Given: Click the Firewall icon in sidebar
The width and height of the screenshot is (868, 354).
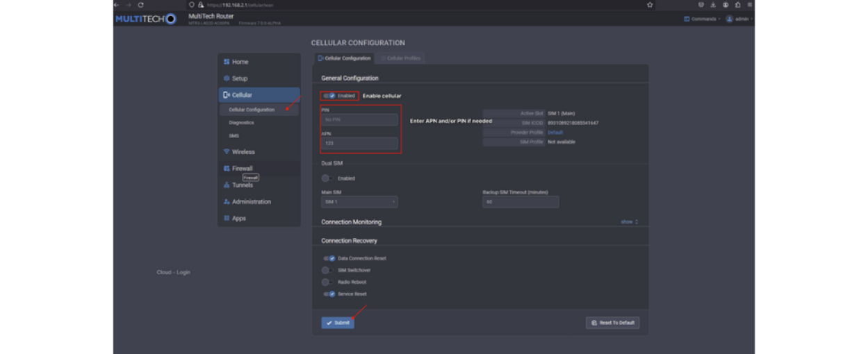Looking at the screenshot, I should point(227,168).
